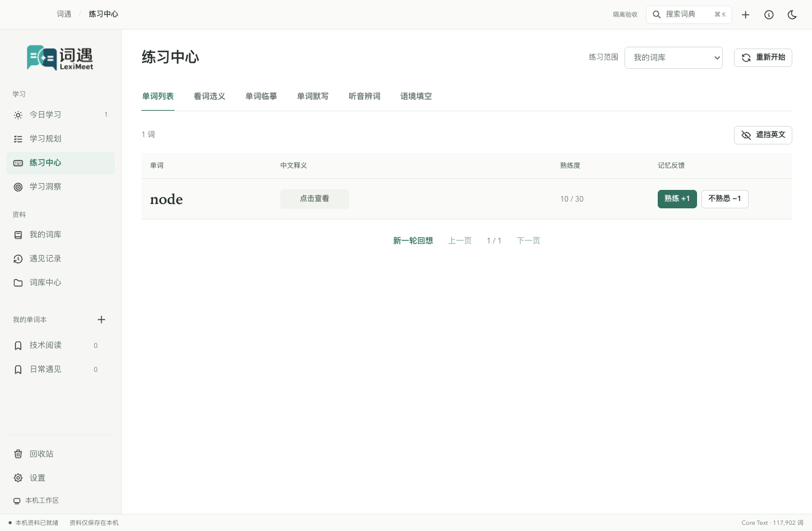The width and height of the screenshot is (812, 531).
Task: Click the keyboard icon for 练习中心
Action: click(18, 163)
